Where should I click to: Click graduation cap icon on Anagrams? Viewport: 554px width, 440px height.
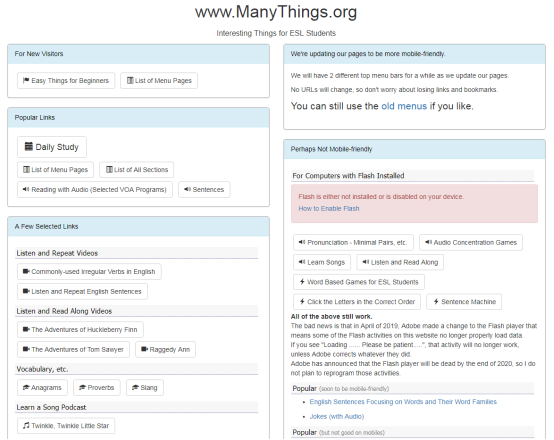pyautogui.click(x=26, y=387)
